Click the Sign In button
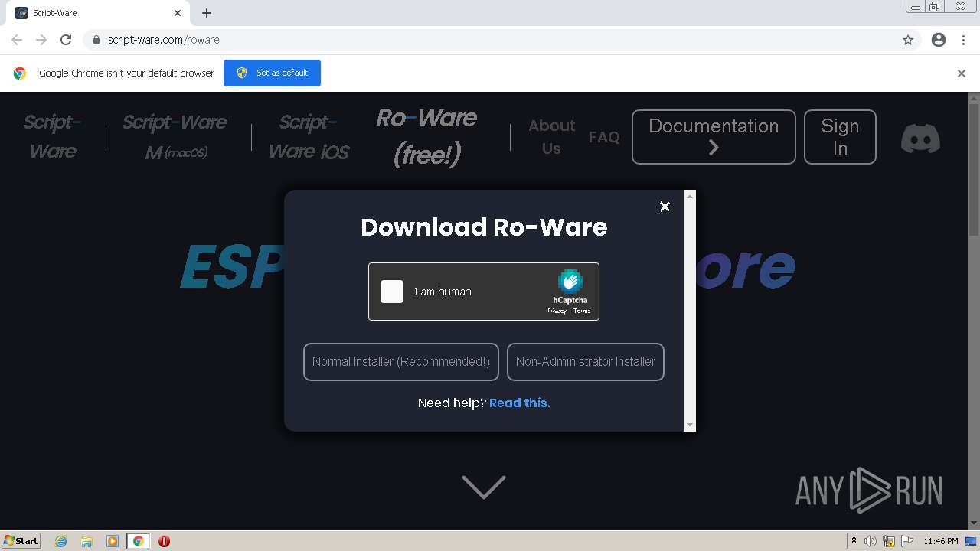 pyautogui.click(x=840, y=137)
